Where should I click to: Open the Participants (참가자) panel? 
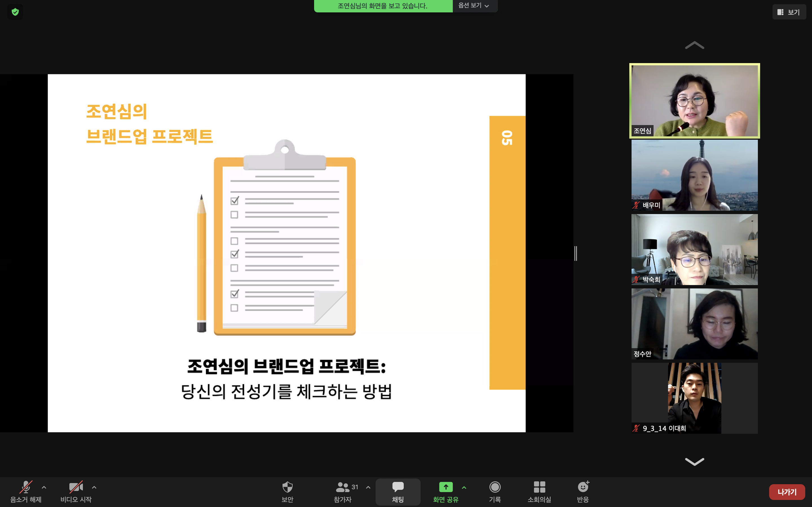(343, 487)
